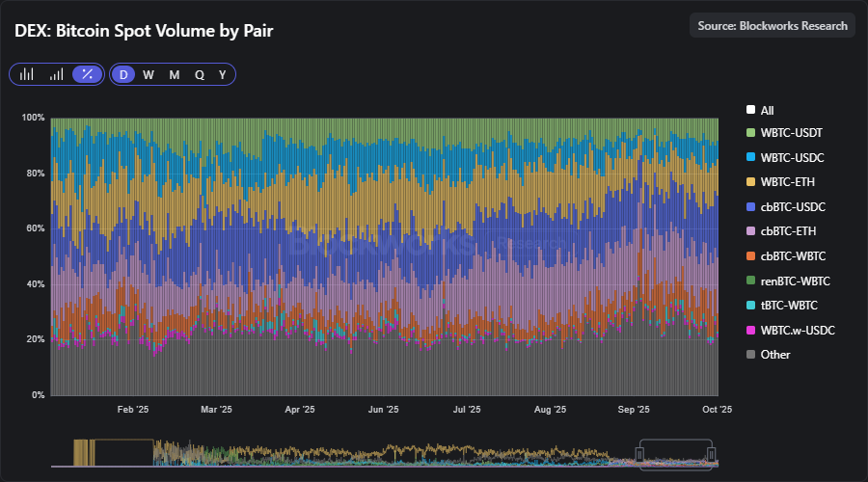Choose monthly (M) interval
This screenshot has width=868, height=482.
[x=174, y=74]
